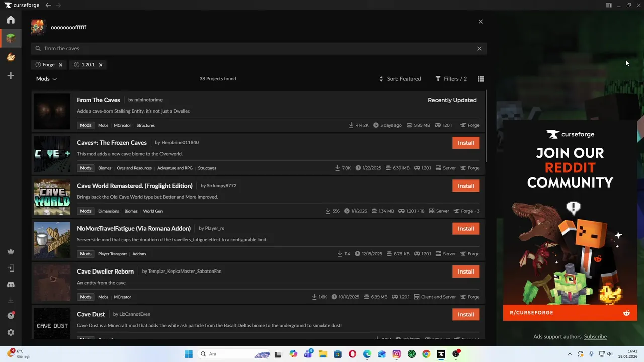
Task: Open author Herobrine011840's page
Action: (180, 143)
